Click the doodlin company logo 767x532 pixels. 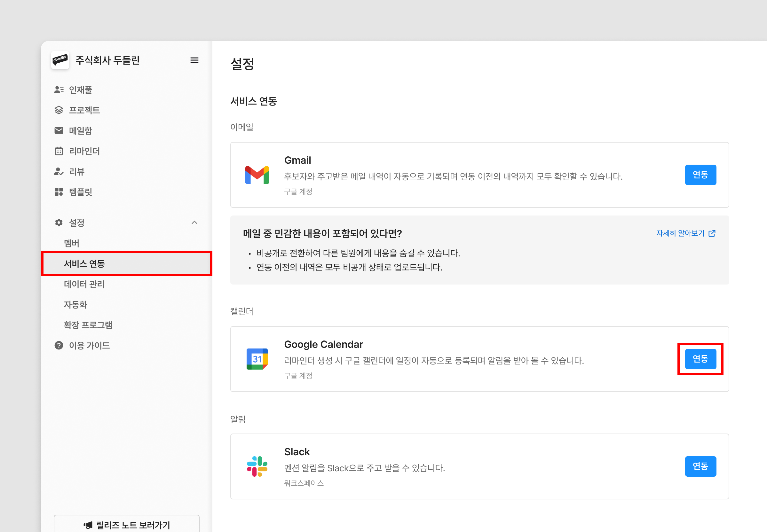[x=60, y=60]
